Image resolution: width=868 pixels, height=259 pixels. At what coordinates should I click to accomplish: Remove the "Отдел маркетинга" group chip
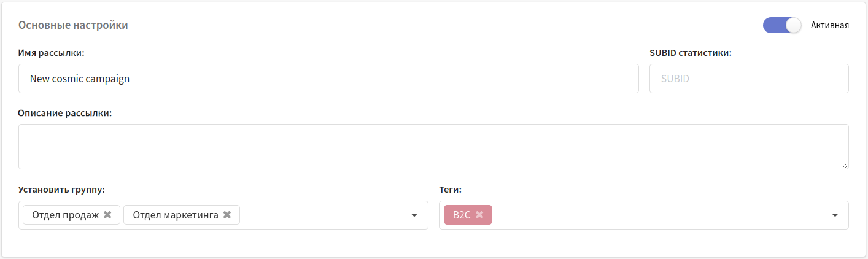(227, 215)
